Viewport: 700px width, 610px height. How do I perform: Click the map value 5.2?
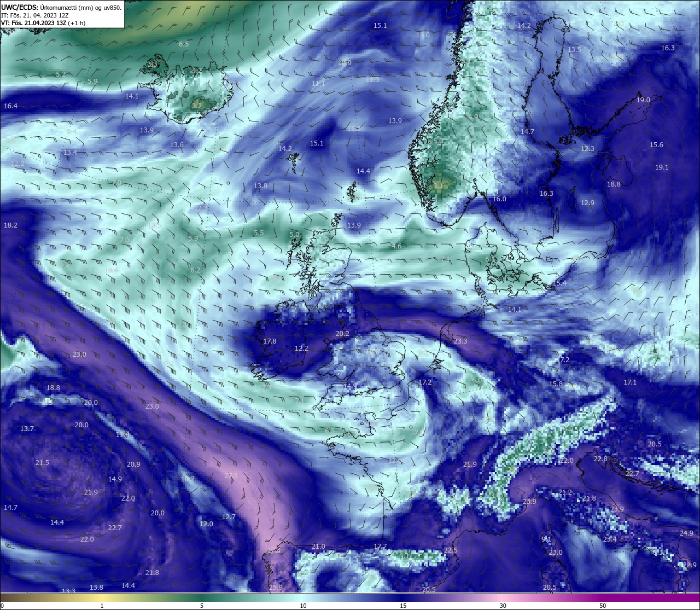[x=61, y=74]
